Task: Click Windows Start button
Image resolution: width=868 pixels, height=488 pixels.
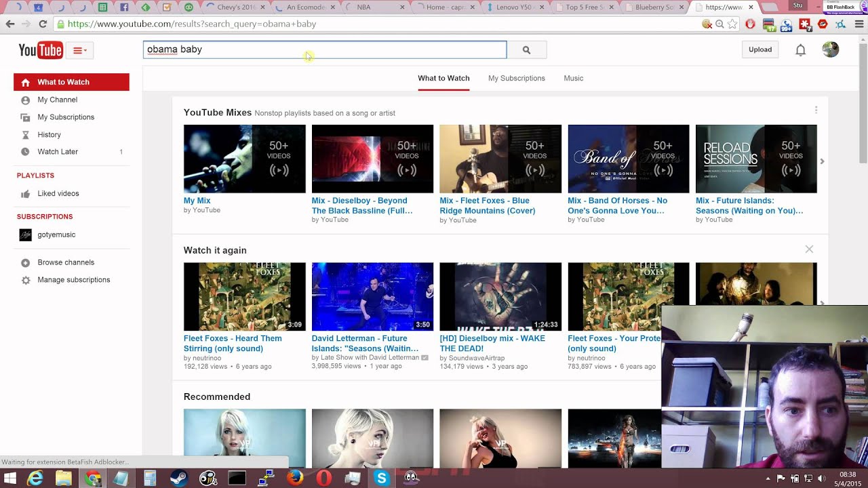Action: [x=11, y=479]
